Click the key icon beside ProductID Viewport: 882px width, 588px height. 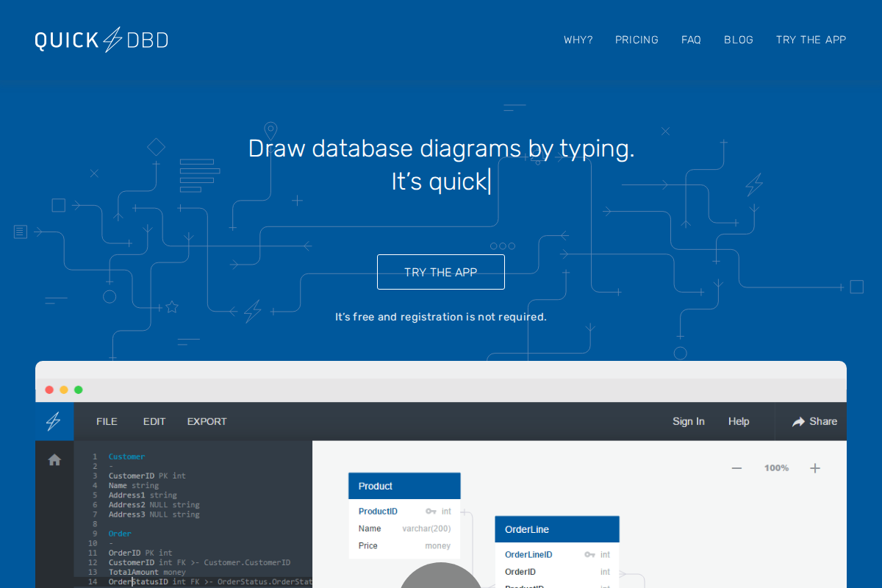point(431,512)
